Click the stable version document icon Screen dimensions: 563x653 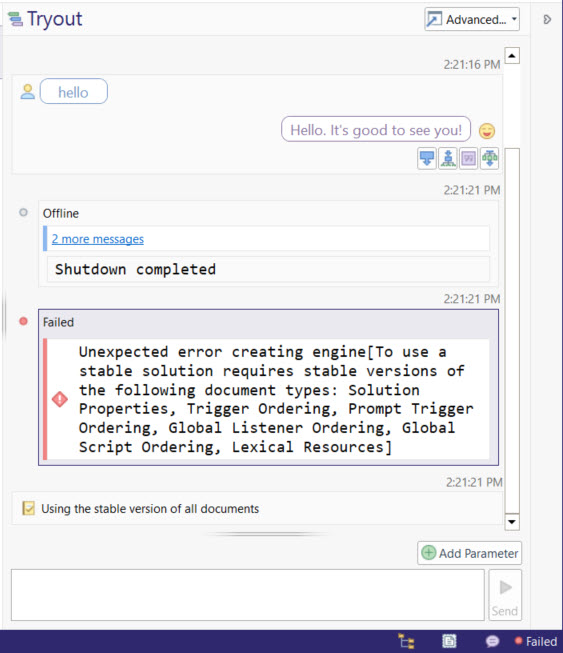point(28,508)
